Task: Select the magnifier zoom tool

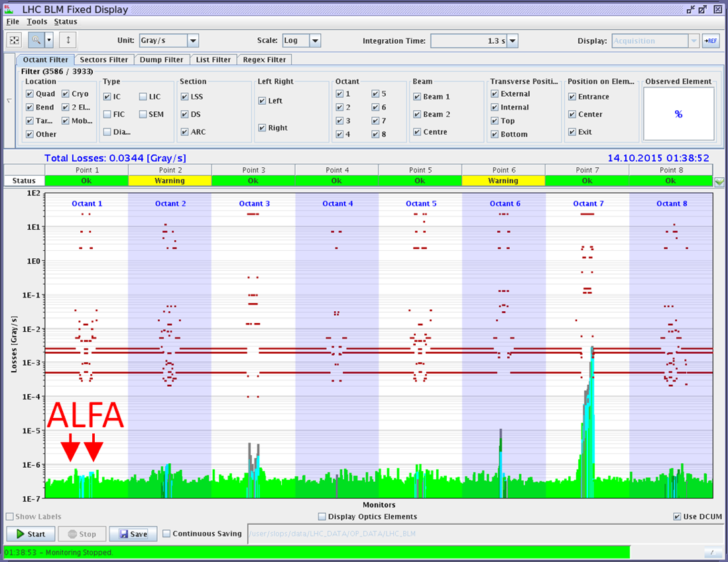Action: 36,40
